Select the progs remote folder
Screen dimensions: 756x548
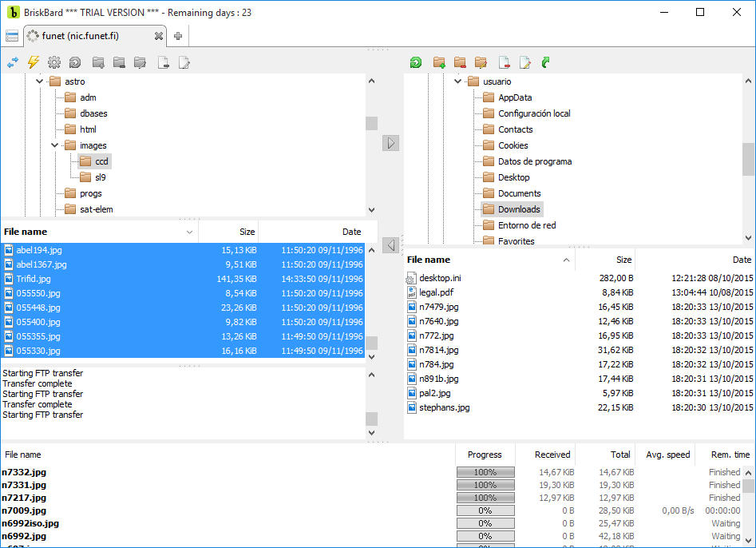83,193
